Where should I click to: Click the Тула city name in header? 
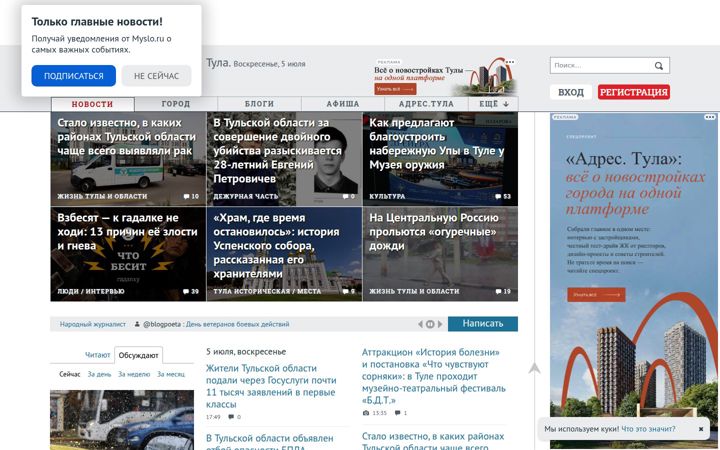click(218, 63)
